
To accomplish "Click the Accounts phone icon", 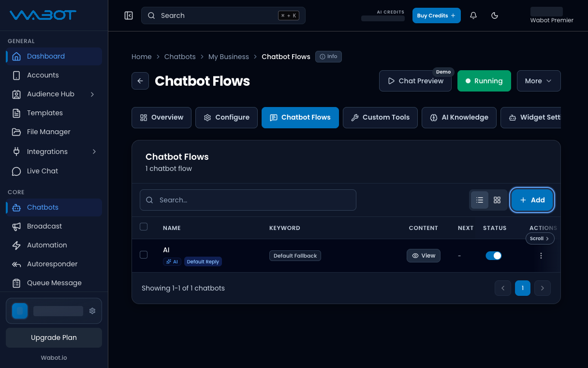I will [x=16, y=75].
